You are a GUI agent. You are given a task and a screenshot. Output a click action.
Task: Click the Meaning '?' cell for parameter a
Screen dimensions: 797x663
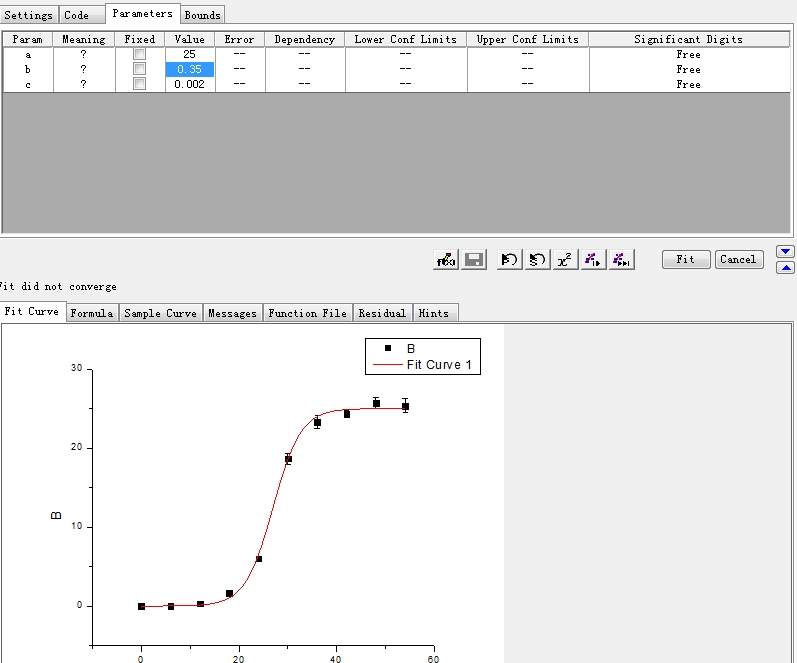84,54
